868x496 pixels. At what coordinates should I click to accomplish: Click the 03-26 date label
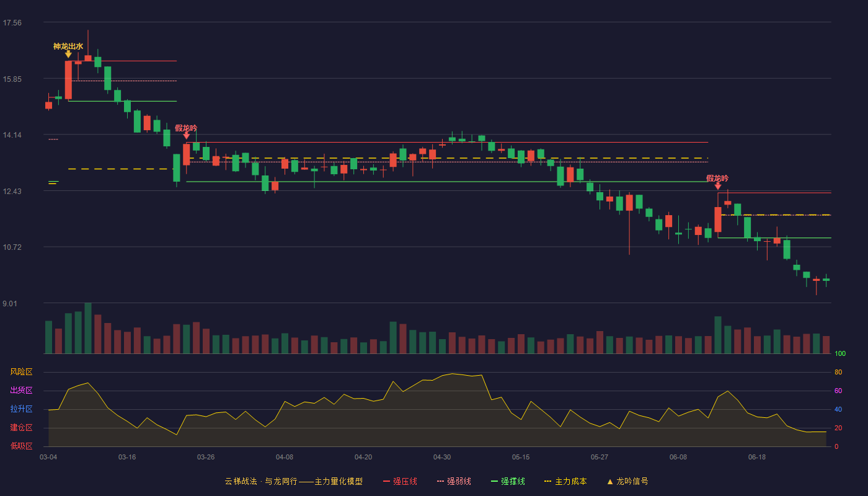(206, 457)
